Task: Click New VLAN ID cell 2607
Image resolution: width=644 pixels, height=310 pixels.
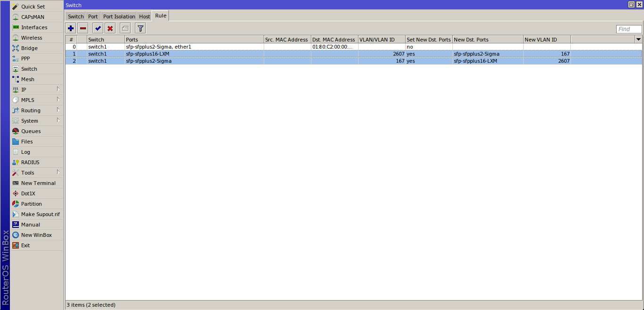Action: [x=547, y=61]
